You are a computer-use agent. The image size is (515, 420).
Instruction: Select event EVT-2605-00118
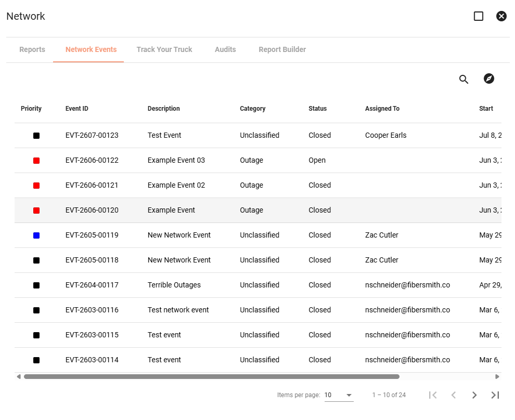[92, 260]
